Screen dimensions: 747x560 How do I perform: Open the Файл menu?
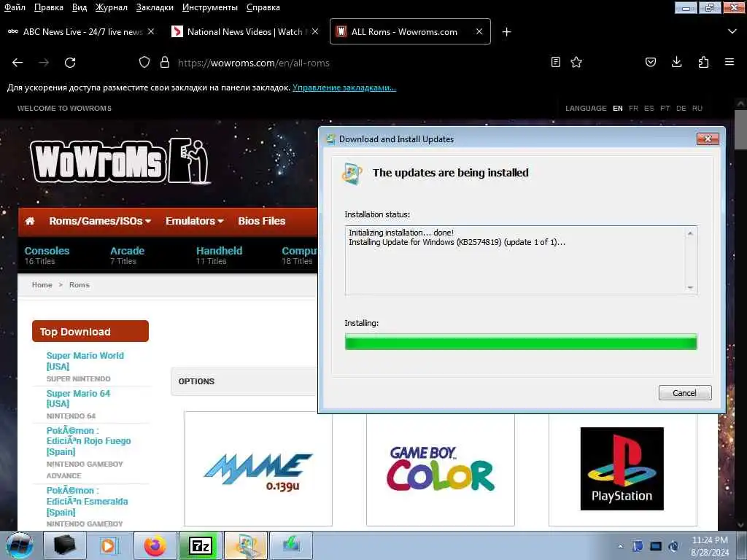point(15,7)
